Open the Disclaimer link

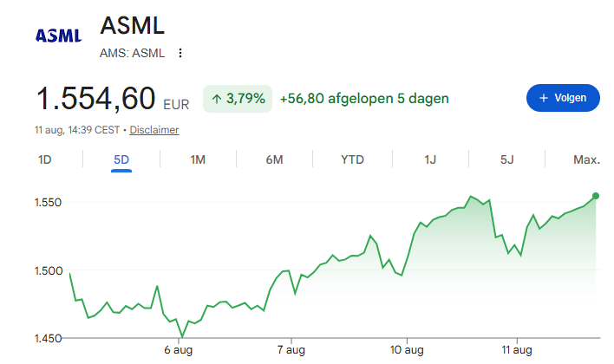(x=154, y=130)
